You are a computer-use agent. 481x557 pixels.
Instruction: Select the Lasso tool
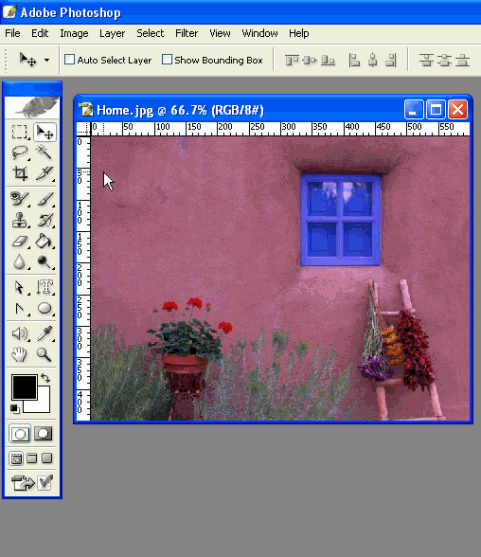(x=20, y=152)
